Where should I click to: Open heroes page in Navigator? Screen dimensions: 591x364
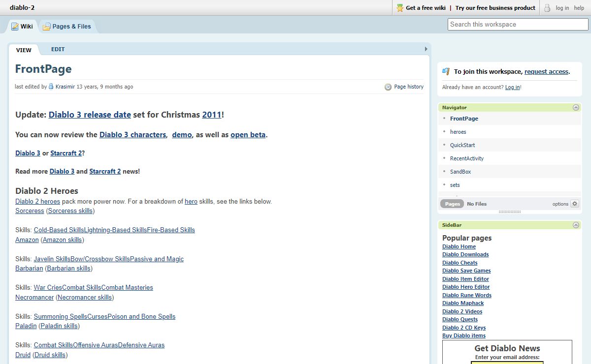click(x=458, y=132)
